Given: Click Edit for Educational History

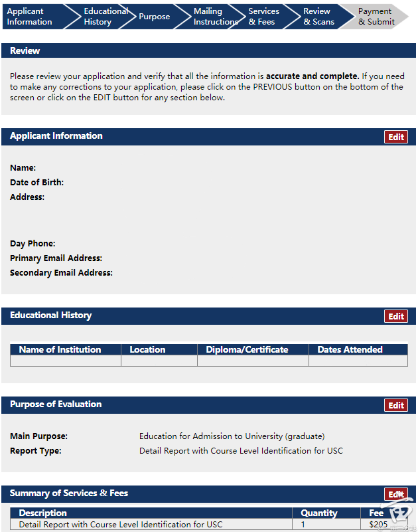Looking at the screenshot, I should [396, 317].
